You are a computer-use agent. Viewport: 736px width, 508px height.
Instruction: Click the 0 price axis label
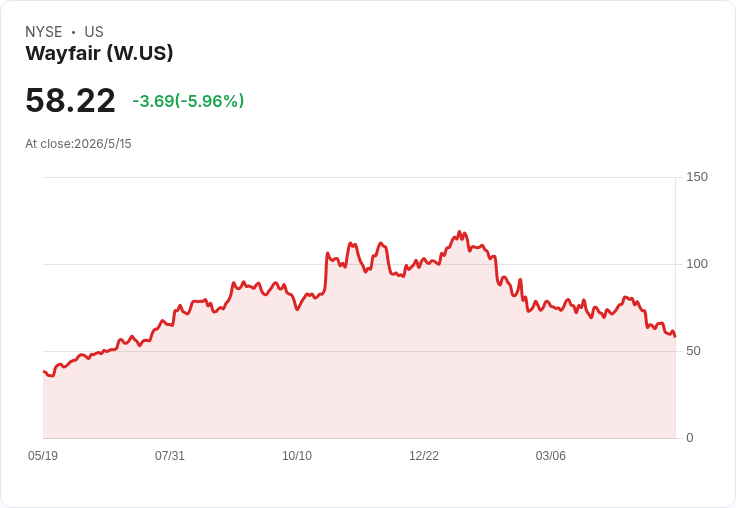pyautogui.click(x=690, y=438)
